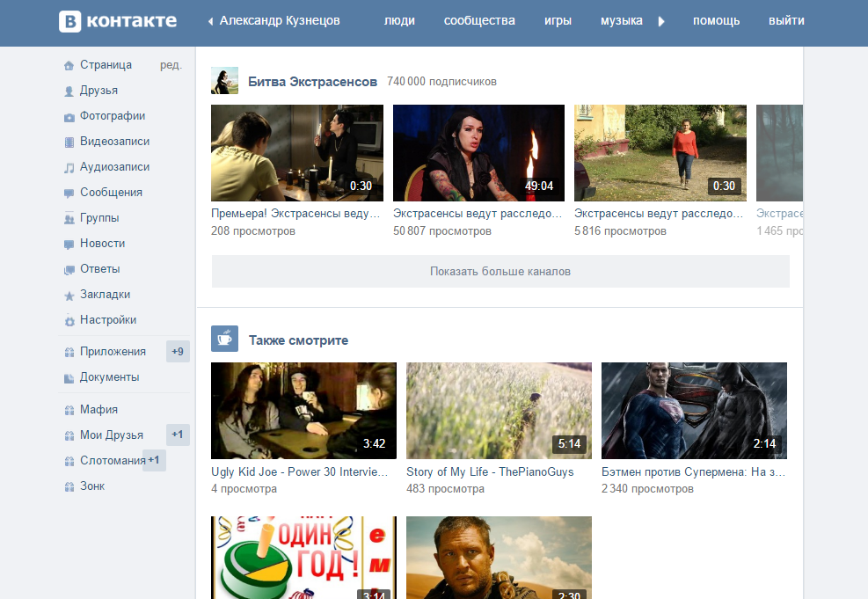This screenshot has width=868, height=599.
Task: Open the Битва Экстрасенсов channel title
Action: click(x=312, y=82)
